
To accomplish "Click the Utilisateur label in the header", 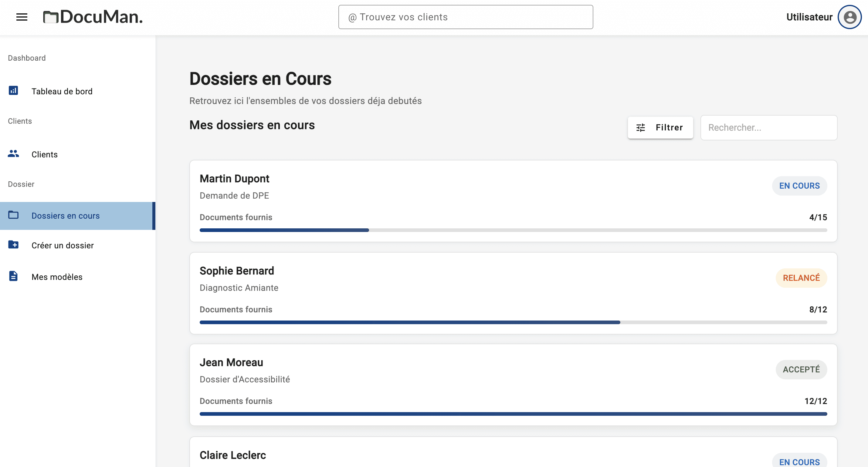I will [809, 17].
